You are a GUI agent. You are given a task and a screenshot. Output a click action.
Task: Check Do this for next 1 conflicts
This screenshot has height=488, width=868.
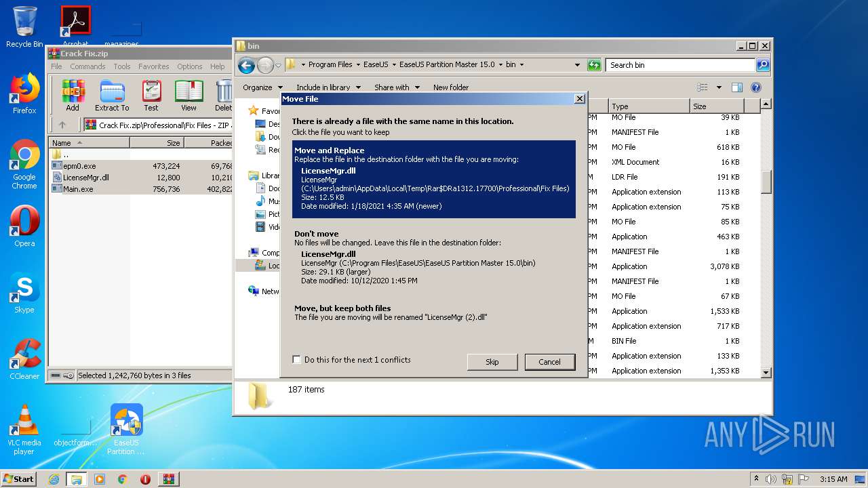(296, 360)
